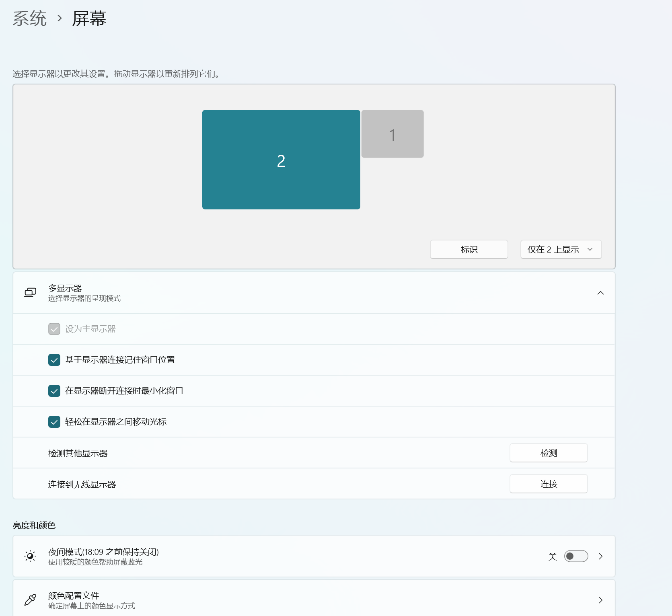Click the 亮度和颜色 section heading
672x616 pixels.
[34, 525]
